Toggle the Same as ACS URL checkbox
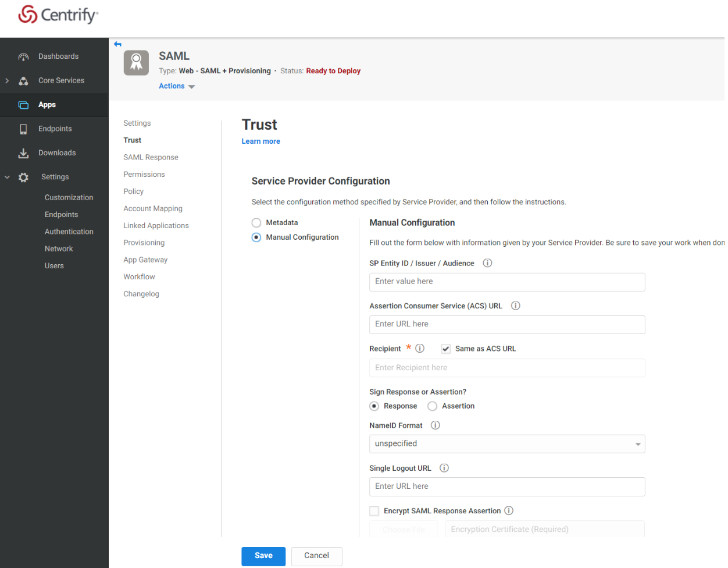This screenshot has width=728, height=568. (446, 349)
